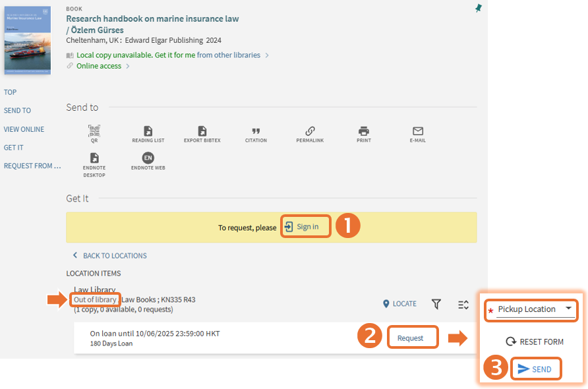Click the Send button
Image resolution: width=588 pixels, height=389 pixels.
(535, 369)
